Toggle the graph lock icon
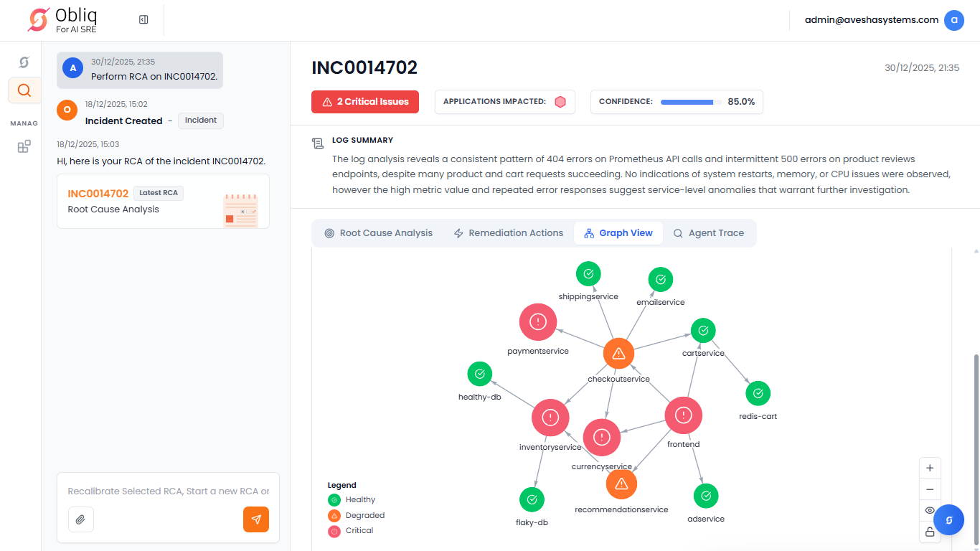This screenshot has width=980, height=551. (930, 532)
